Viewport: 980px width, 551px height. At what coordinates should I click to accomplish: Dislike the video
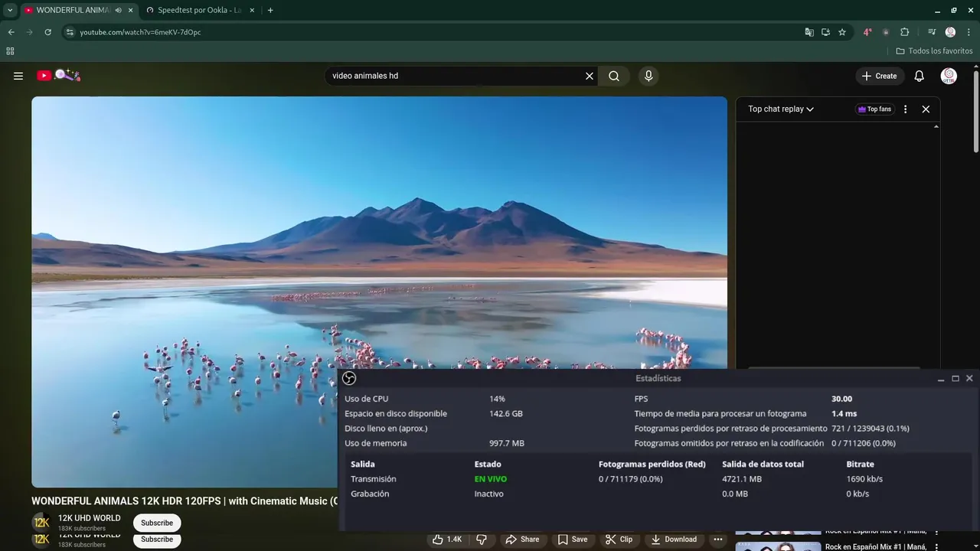point(482,539)
